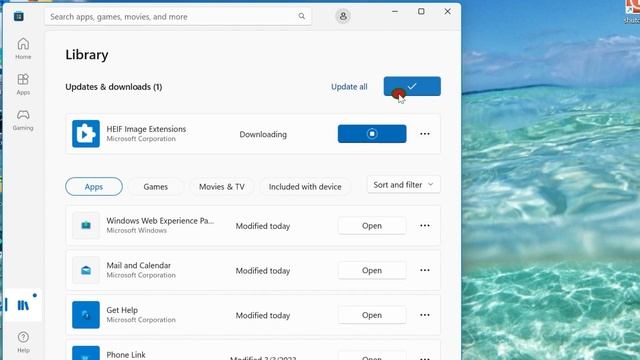Click the Downloading status text
640x360 pixels.
(x=263, y=134)
